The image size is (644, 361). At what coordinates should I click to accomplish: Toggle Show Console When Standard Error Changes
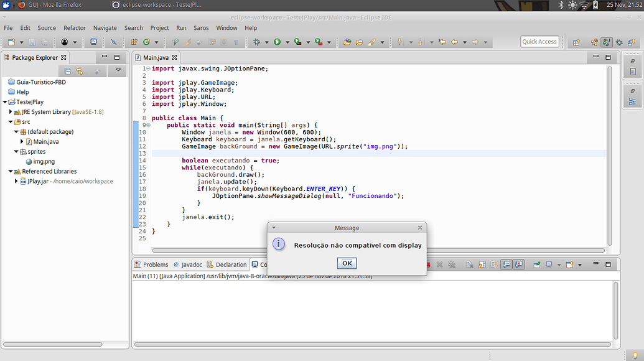coord(519,265)
